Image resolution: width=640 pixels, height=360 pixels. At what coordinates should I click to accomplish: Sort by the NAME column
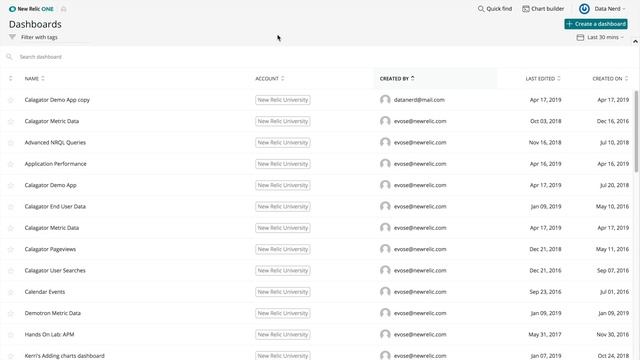pos(34,78)
